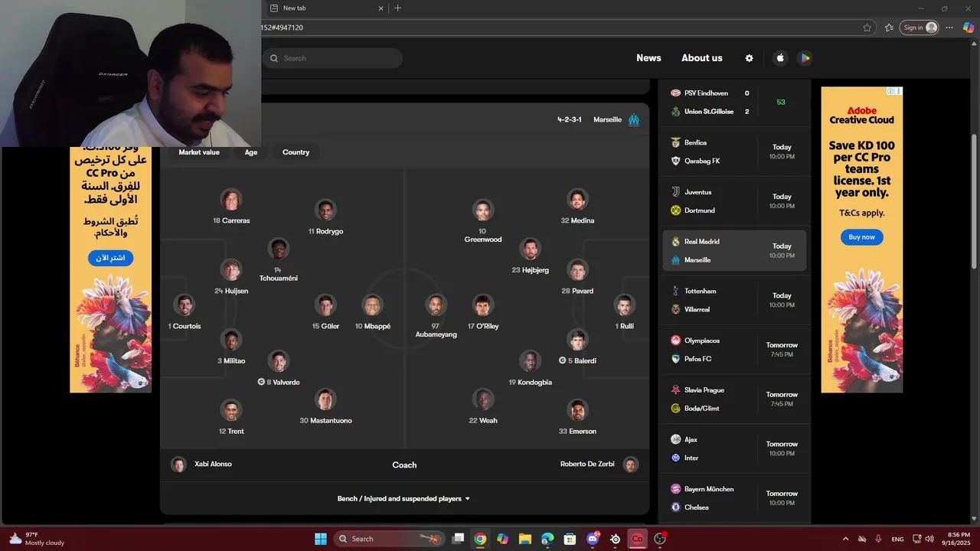This screenshot has width=980, height=551.
Task: Open the Apple App Store link icon
Action: 780,58
